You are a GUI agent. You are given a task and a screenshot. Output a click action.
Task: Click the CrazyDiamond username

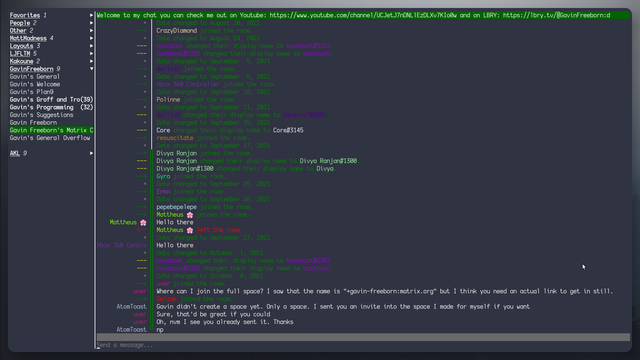pyautogui.click(x=177, y=31)
